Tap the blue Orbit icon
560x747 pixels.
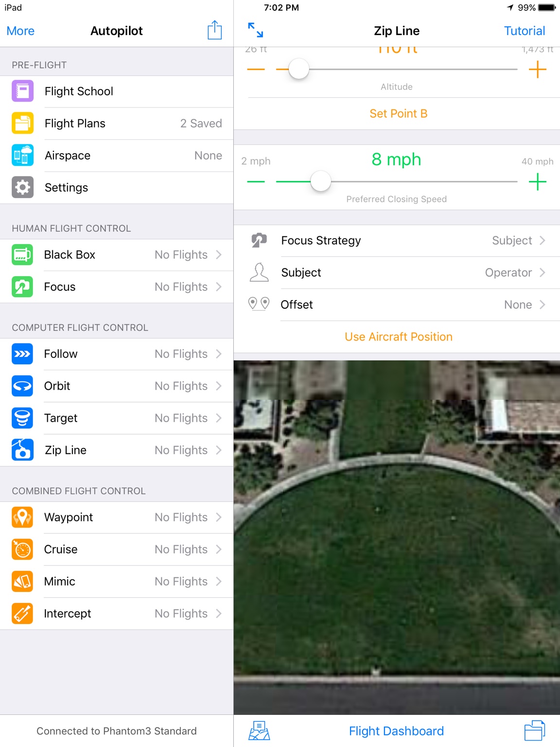(x=22, y=386)
